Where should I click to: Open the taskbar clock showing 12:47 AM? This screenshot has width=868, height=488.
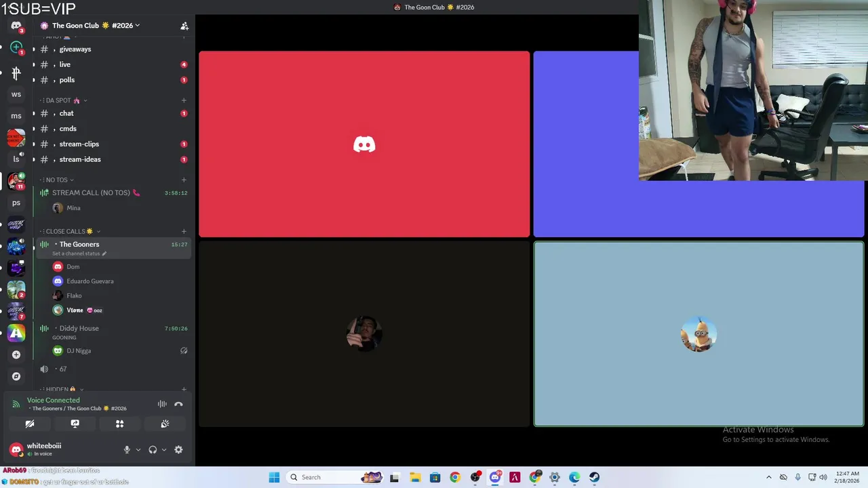[848, 477]
